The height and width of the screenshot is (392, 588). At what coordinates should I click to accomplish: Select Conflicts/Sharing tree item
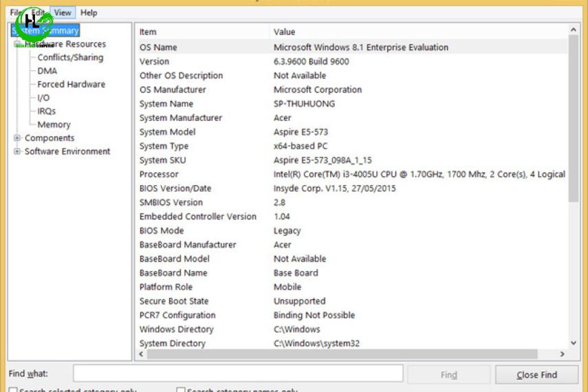coord(70,57)
